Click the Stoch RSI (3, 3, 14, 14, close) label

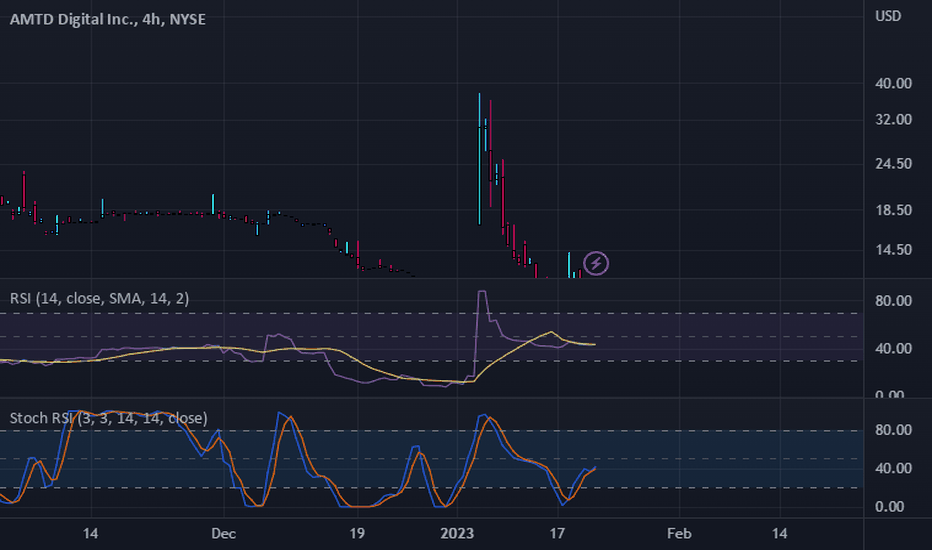[x=108, y=418]
